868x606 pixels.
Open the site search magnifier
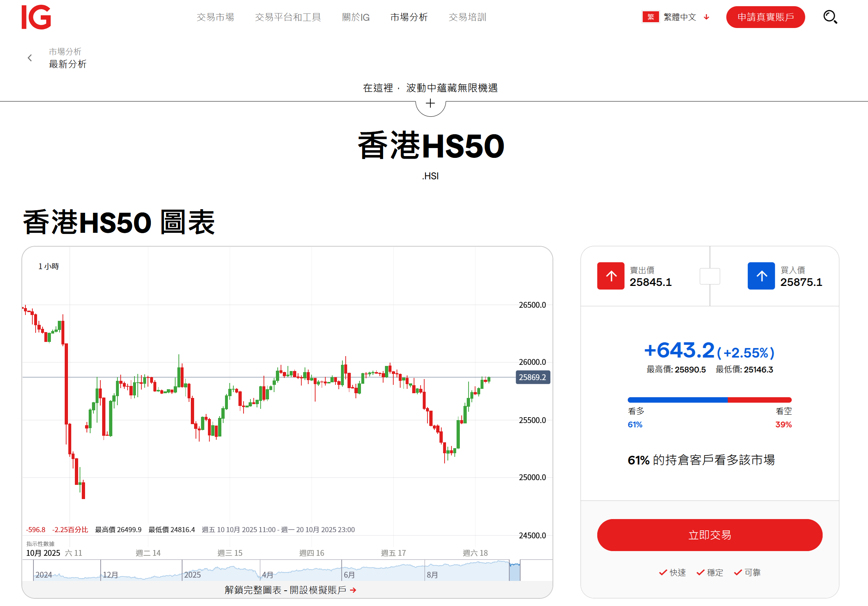[830, 17]
